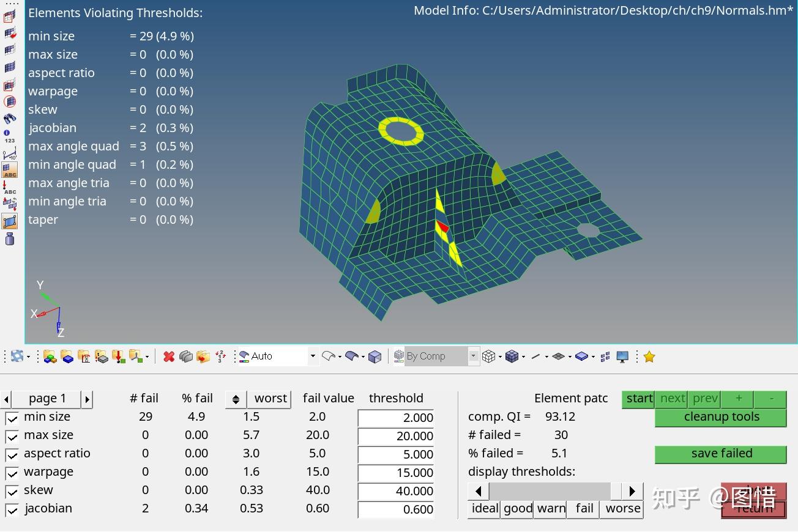Click the save failed button

pyautogui.click(x=721, y=454)
